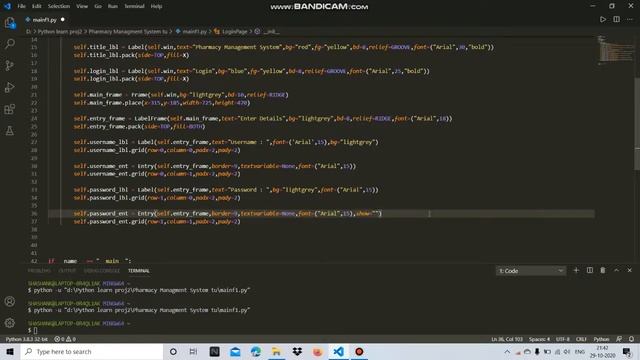Open the Source Control view
640x360 pixels.
coord(10,65)
